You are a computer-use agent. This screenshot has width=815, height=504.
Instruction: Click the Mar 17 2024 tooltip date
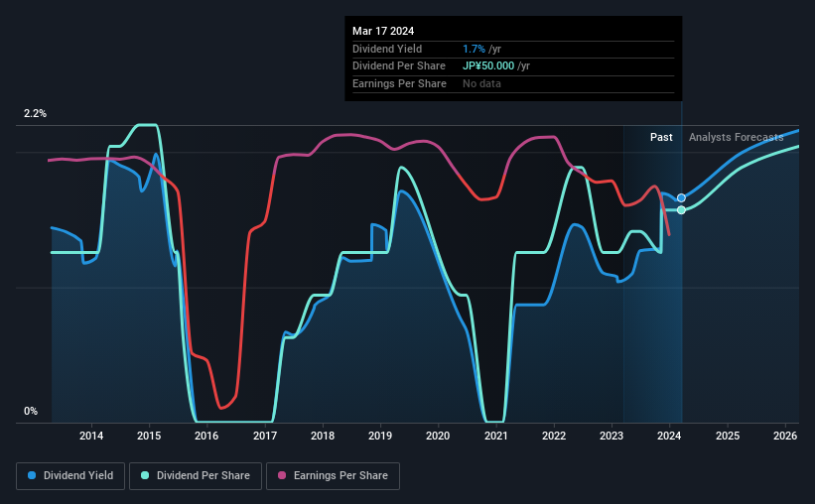point(383,31)
